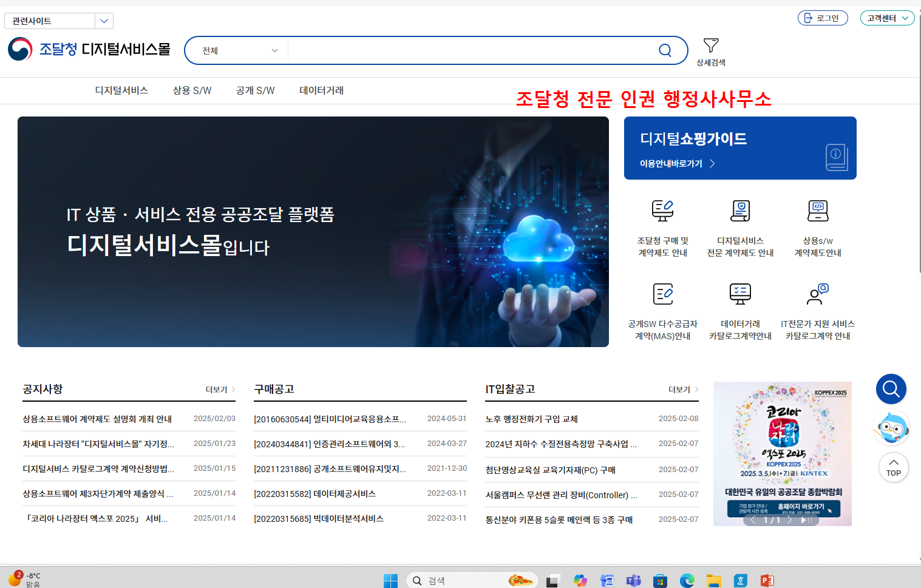Open Microsoft Store from the taskbar
The image size is (921, 588).
tap(660, 581)
